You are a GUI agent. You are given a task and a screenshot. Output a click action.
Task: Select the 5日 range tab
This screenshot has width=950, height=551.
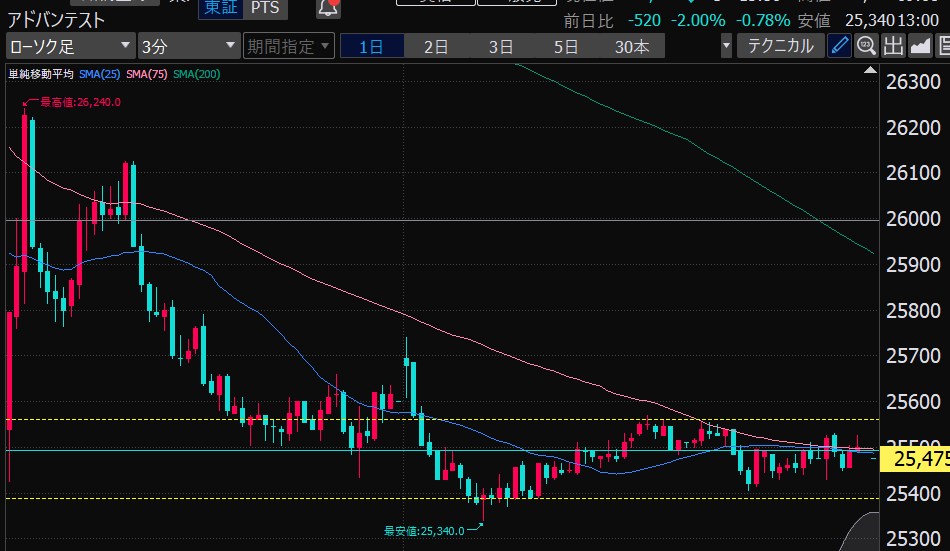566,46
